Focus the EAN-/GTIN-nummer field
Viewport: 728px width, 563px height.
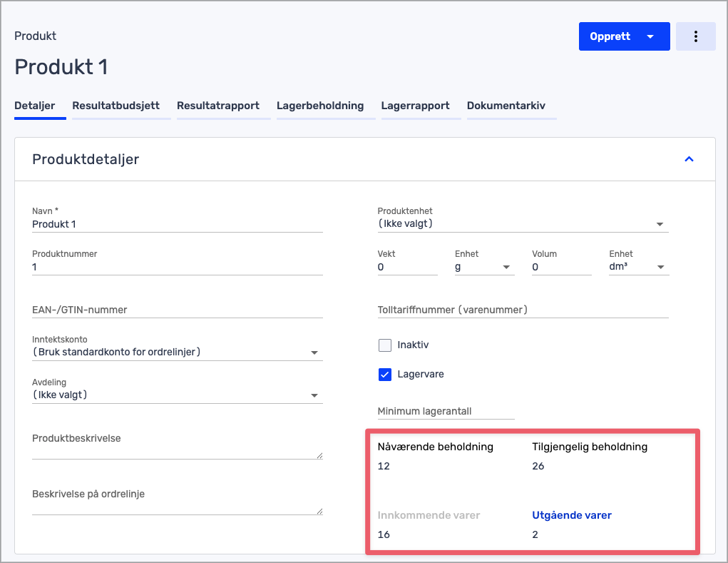(x=177, y=310)
